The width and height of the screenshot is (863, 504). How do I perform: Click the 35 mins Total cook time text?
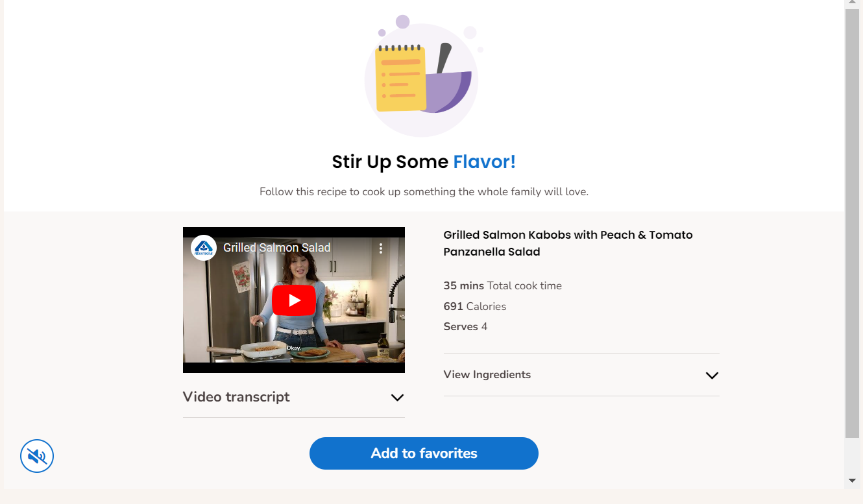(x=503, y=286)
